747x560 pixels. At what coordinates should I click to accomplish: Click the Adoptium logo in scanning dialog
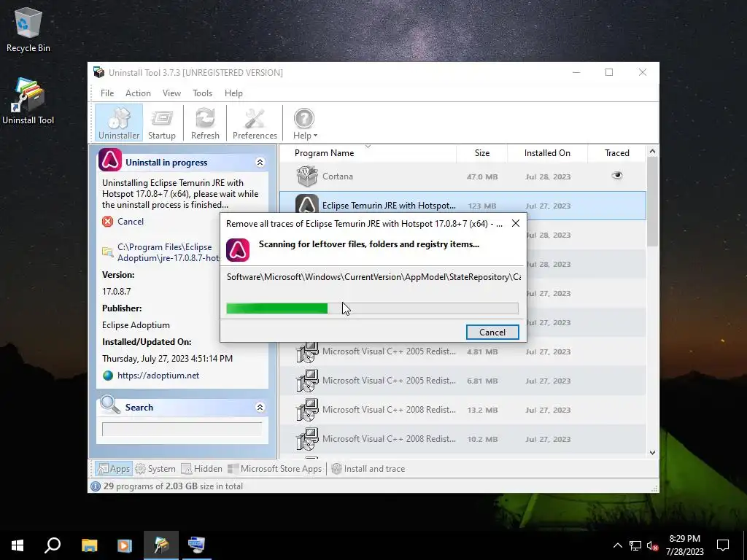pos(238,250)
